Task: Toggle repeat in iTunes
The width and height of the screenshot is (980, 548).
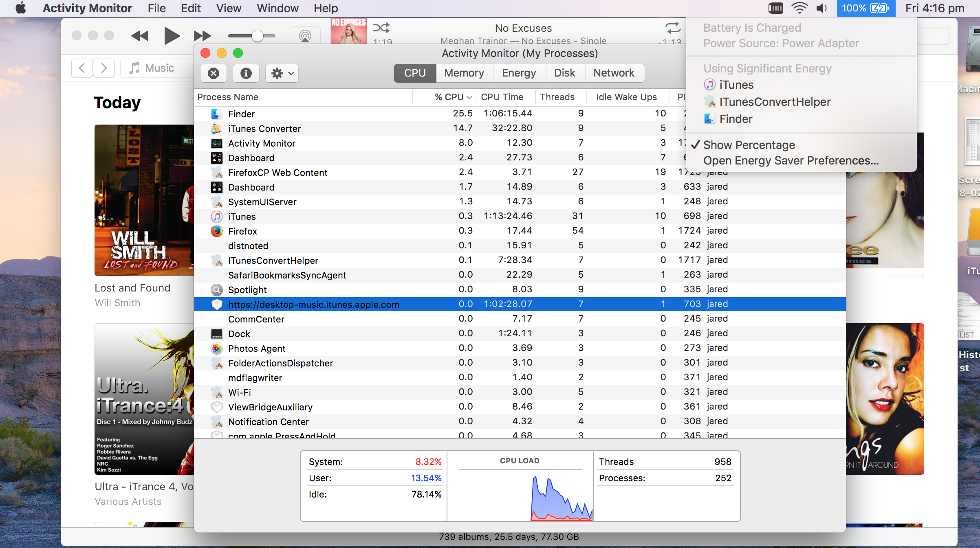Action: tap(673, 28)
